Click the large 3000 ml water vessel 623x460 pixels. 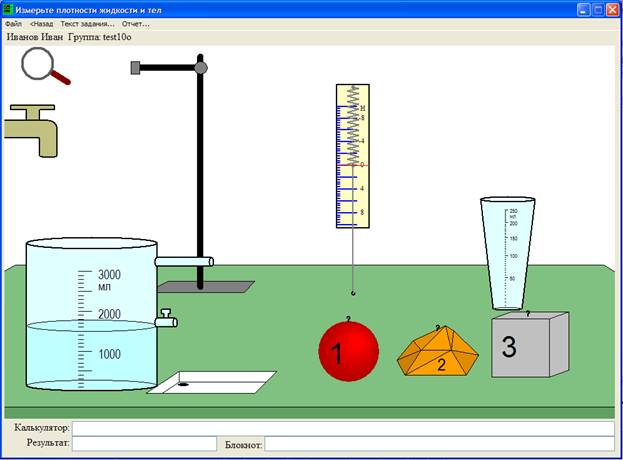(91, 314)
